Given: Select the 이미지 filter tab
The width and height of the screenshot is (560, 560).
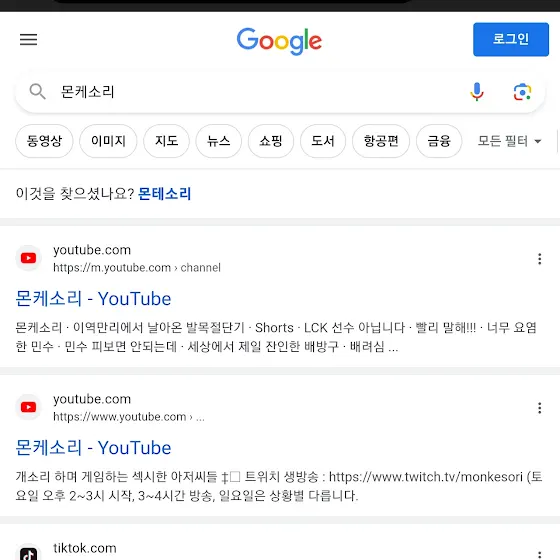Looking at the screenshot, I should click(108, 141).
